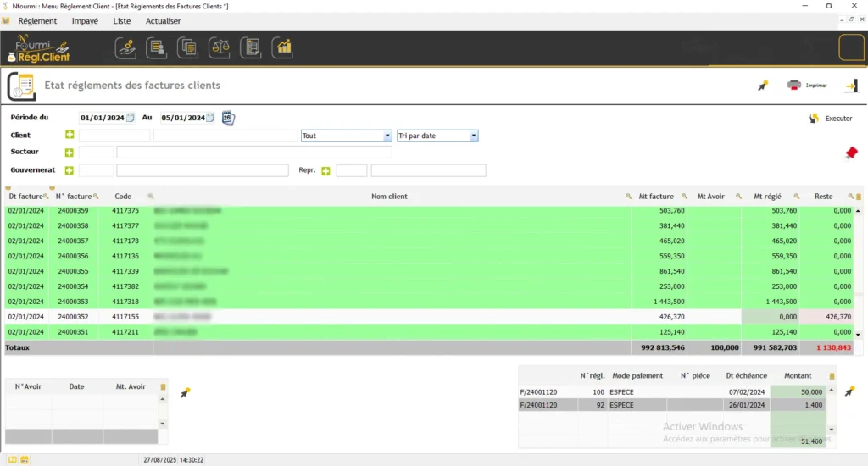Click column settings icon beside Montant header
The height and width of the screenshot is (466, 868).
click(x=832, y=376)
